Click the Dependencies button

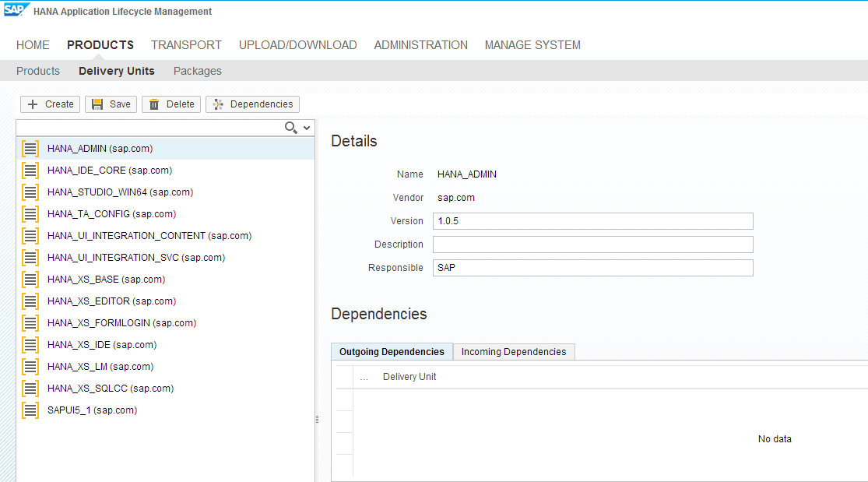(x=252, y=104)
